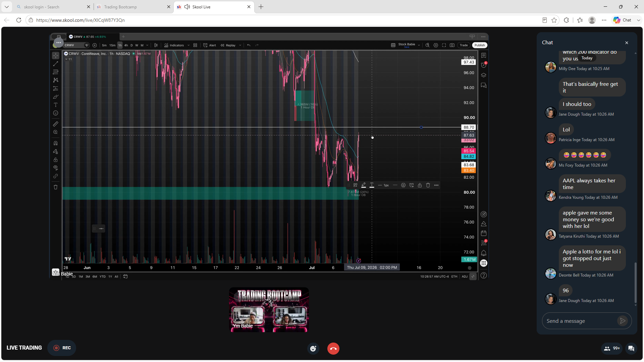The image size is (644, 362).
Task: Open the Fibonacci retracement tools
Action: tap(56, 72)
